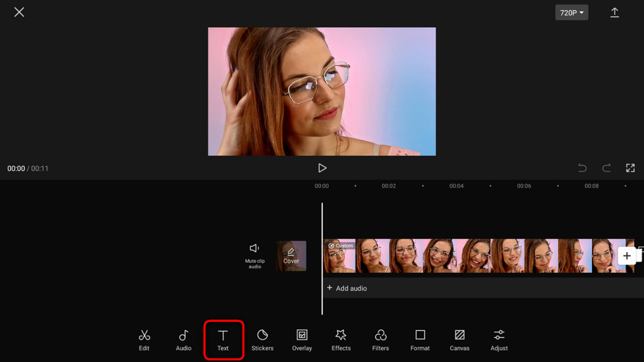Open the Canvas tool

click(x=459, y=340)
